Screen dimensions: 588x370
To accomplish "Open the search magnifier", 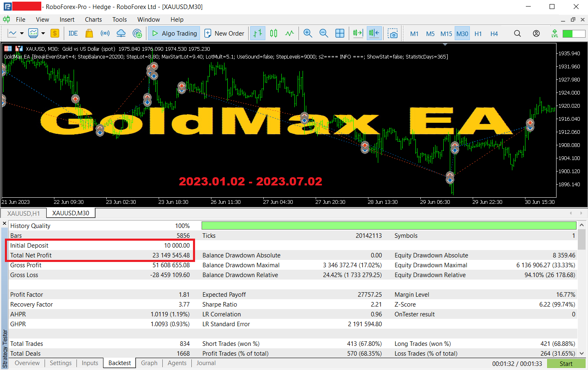I will 517,34.
